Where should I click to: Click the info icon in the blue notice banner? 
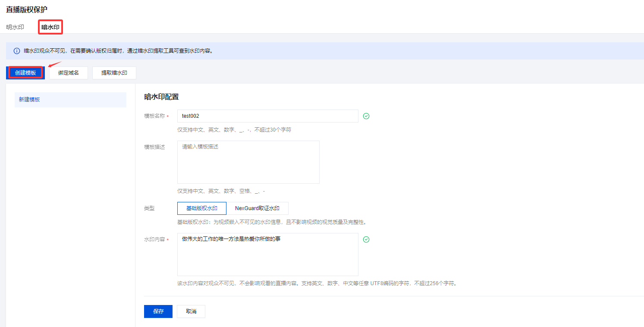click(x=17, y=51)
